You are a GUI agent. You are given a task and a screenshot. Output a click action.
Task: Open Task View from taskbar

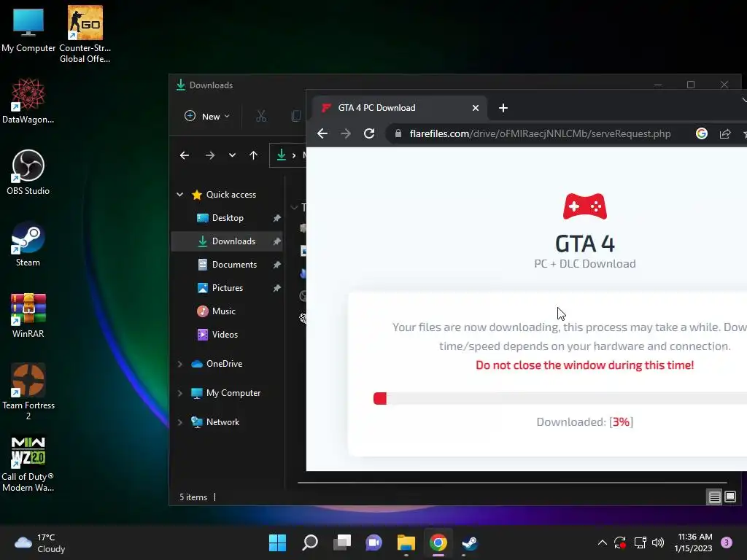pyautogui.click(x=342, y=542)
